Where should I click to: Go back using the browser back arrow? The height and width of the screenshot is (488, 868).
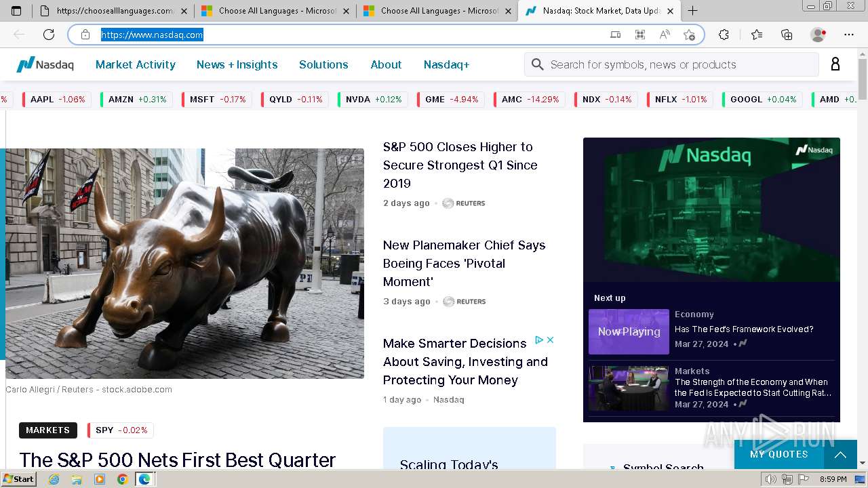[19, 35]
